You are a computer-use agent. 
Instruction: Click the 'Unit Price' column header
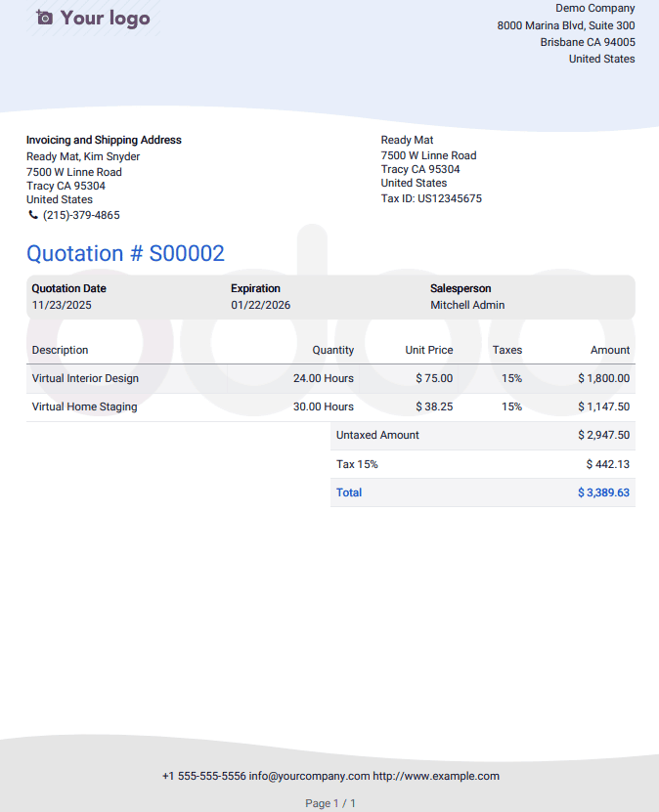429,350
